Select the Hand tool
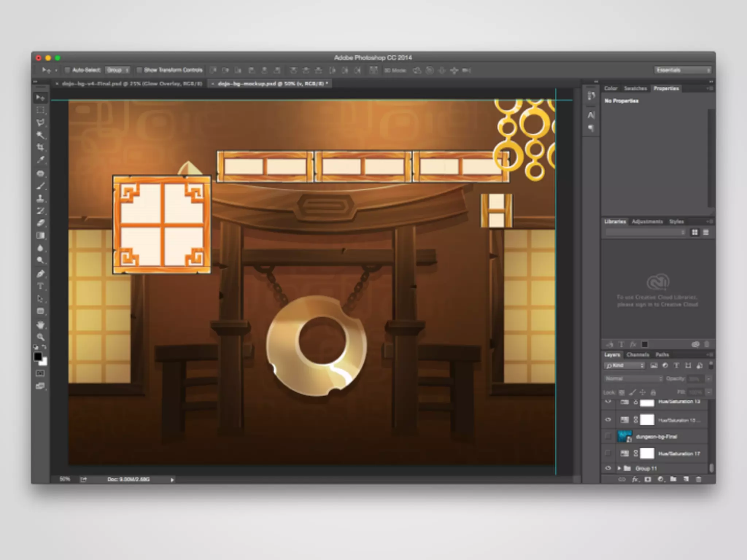This screenshot has width=747, height=560. coord(40,324)
